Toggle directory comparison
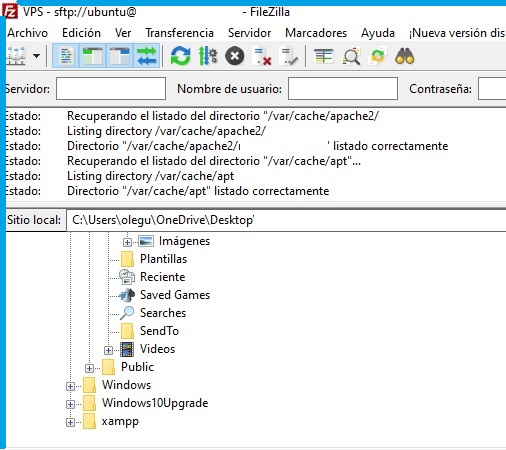The image size is (506, 450). pyautogui.click(x=351, y=56)
